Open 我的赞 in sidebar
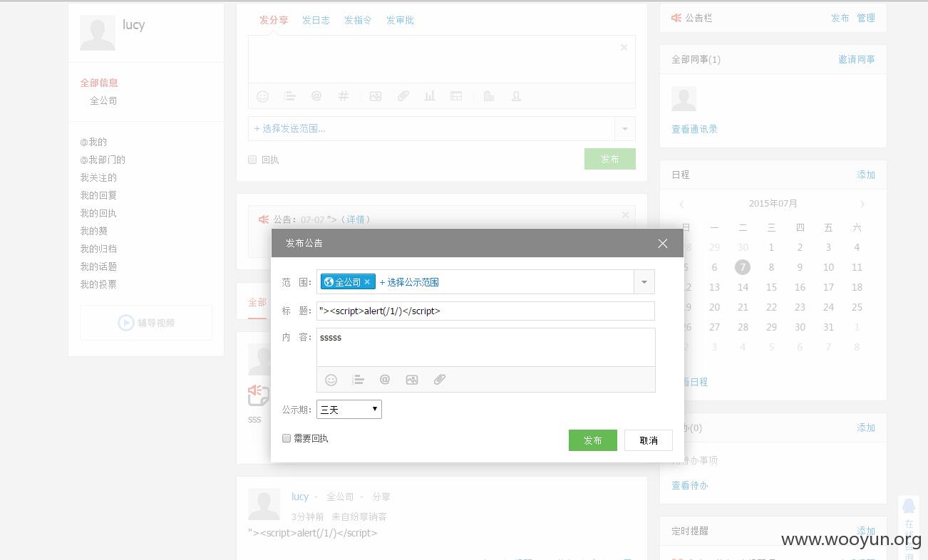The width and height of the screenshot is (928, 560). click(93, 231)
